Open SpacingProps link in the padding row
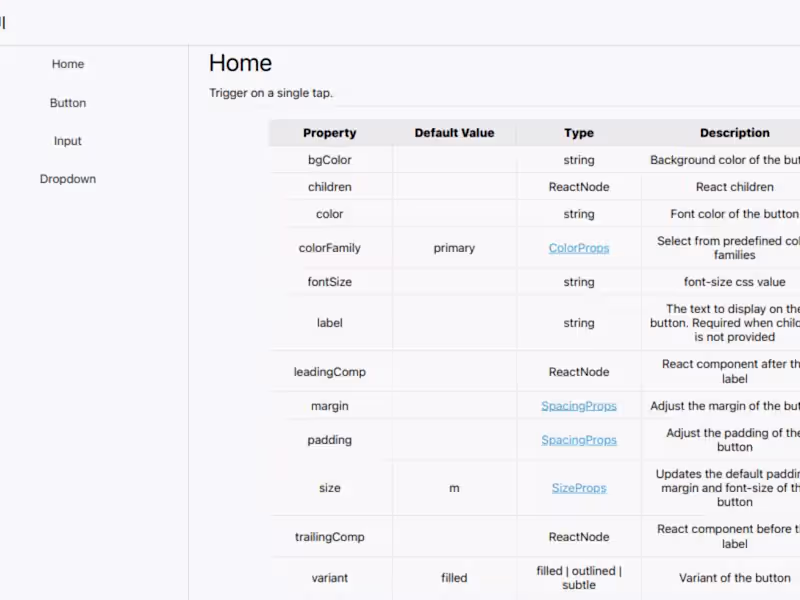 pyautogui.click(x=579, y=440)
